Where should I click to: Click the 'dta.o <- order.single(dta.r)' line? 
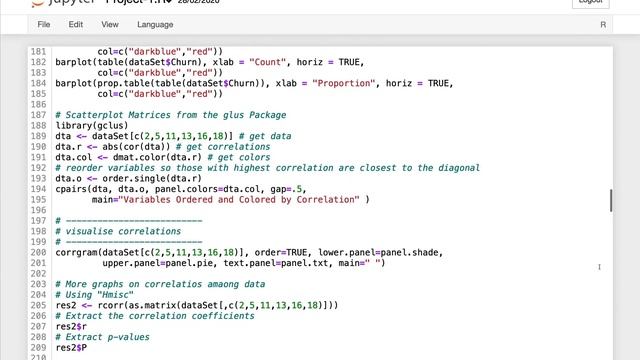[x=129, y=178]
